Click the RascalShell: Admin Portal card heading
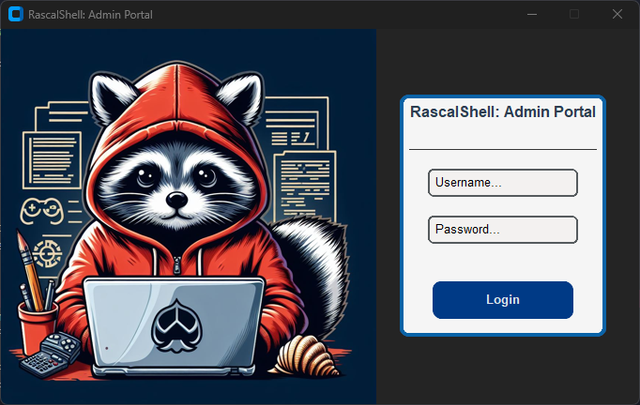640x405 pixels. click(503, 111)
